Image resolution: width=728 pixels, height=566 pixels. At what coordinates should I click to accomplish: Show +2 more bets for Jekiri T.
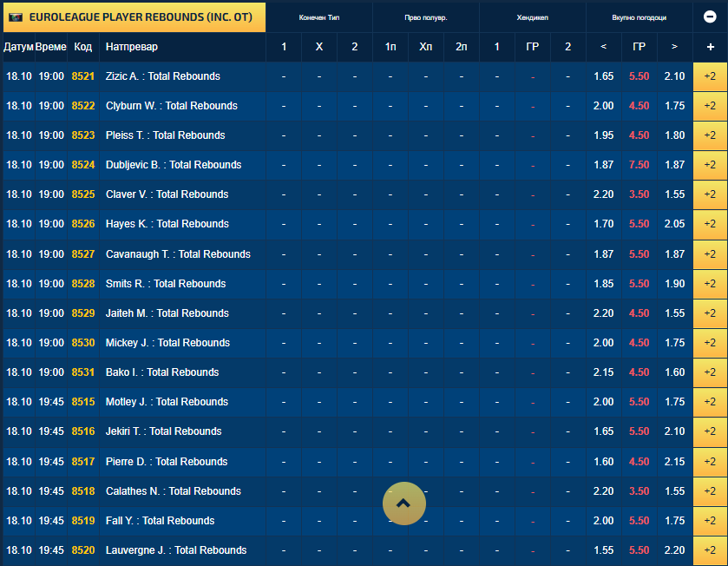click(x=710, y=431)
